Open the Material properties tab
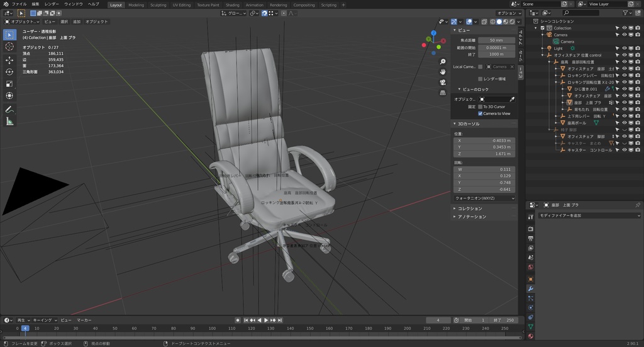644x347 pixels. click(531, 336)
